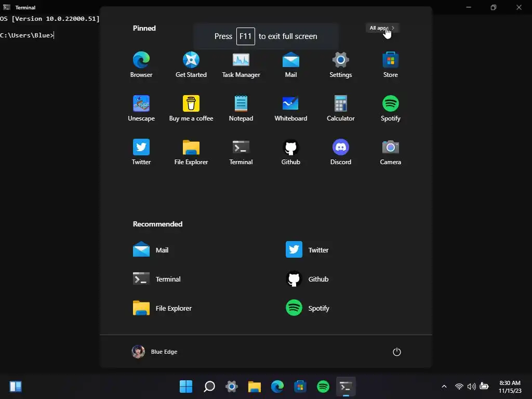Launch the Whiteboard pinned app
Screen dimensions: 532x399
291,109
